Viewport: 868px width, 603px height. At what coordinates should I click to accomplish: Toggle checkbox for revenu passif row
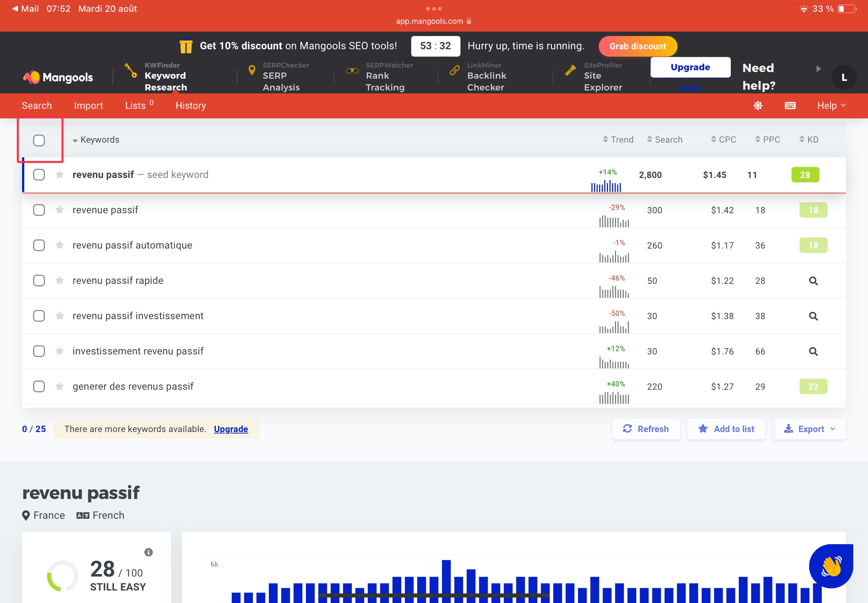39,175
